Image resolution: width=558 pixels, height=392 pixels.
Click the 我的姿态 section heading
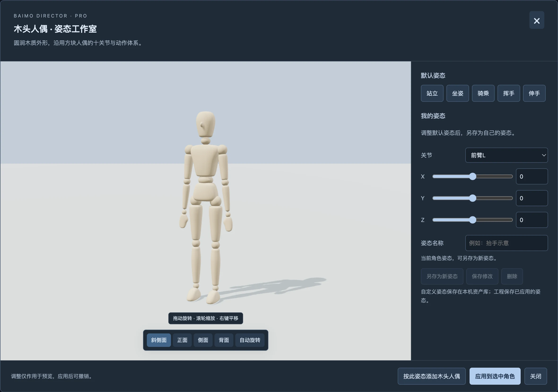click(x=433, y=116)
